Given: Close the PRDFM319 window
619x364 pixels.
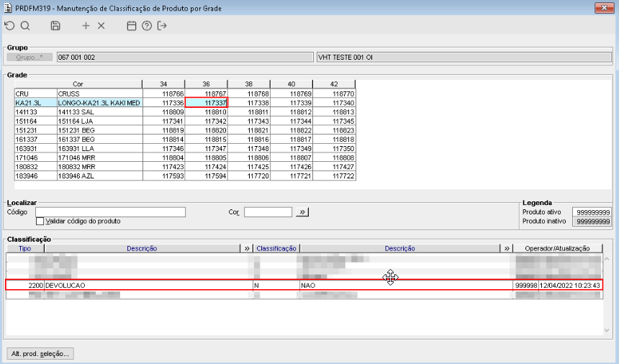Looking at the screenshot, I should point(604,7).
